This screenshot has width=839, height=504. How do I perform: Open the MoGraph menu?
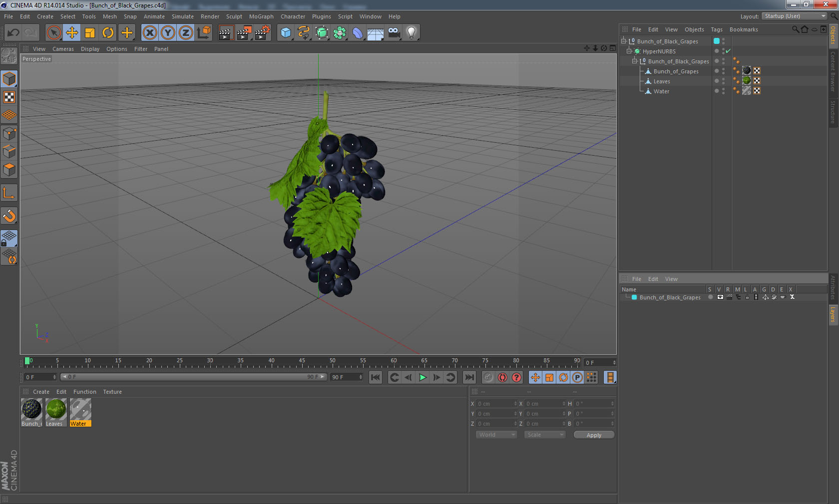click(x=261, y=16)
